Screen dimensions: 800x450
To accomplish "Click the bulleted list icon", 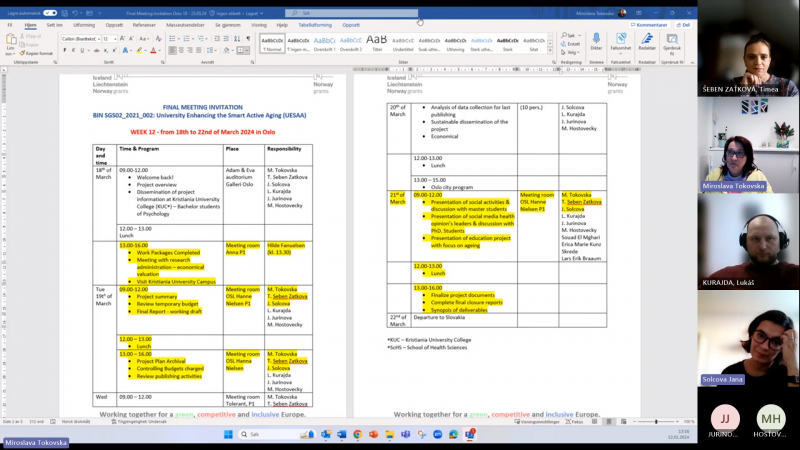I will coord(173,39).
